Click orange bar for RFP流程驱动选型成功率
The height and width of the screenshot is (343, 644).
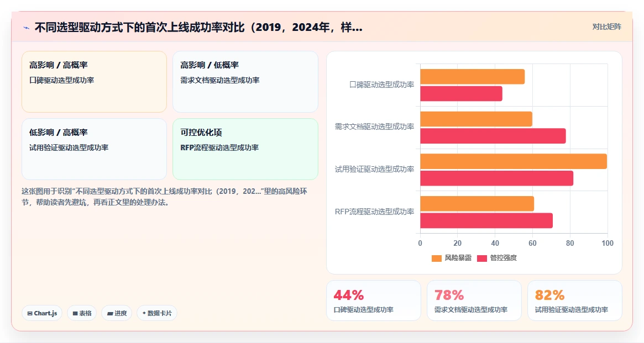click(x=477, y=204)
